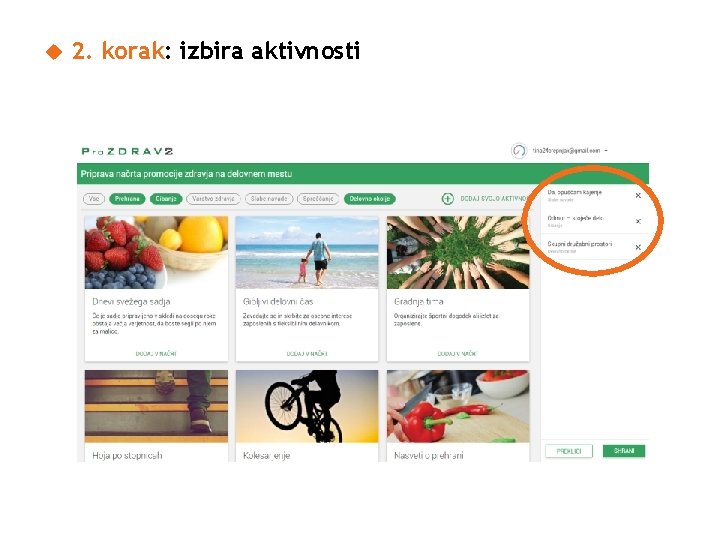This screenshot has width=720, height=540.
Task: Click the user profile avatar icon
Action: [x=519, y=151]
